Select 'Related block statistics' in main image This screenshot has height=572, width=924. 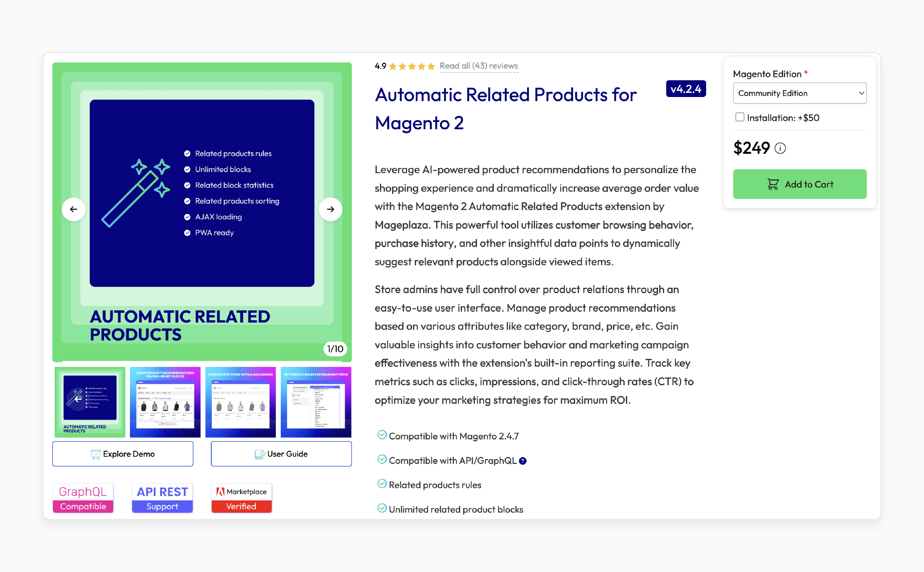234,185
